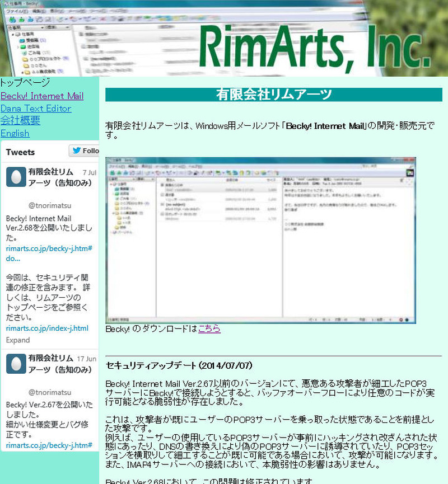
Task: Click the RimArts, Inc. banner logo
Action: (x=311, y=46)
